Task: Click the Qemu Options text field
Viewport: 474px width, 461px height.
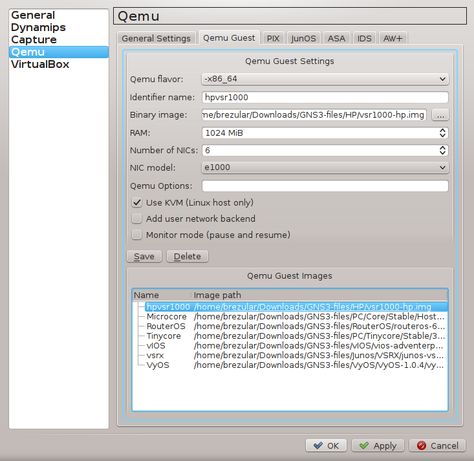Action: point(325,186)
